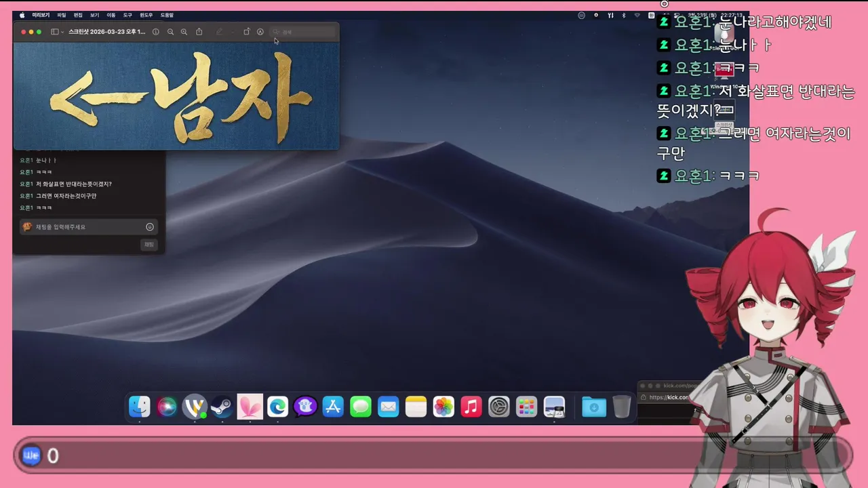This screenshot has height=488, width=868.
Task: Open the 윈도우 menu
Action: 146,15
